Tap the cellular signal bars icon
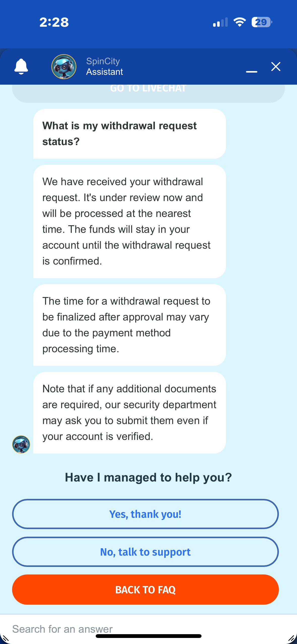Screen dimensions: 297x644 tap(220, 22)
